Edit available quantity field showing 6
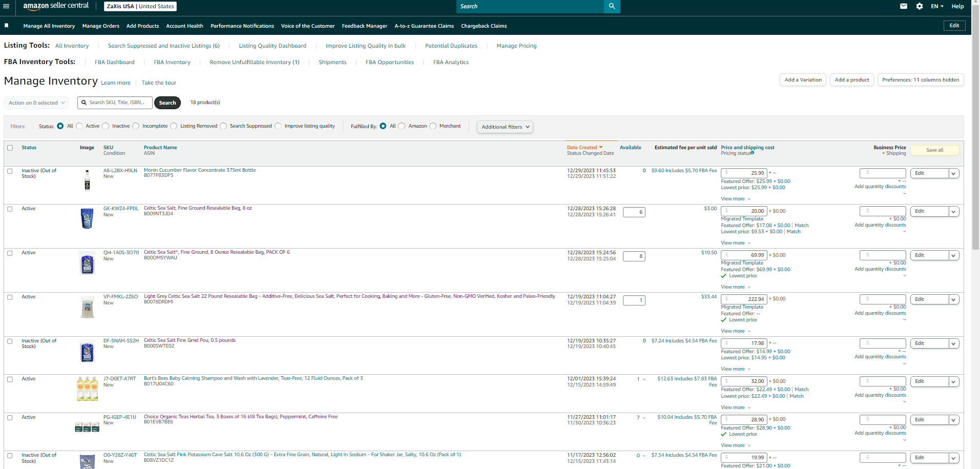The height and width of the screenshot is (469, 980). tap(634, 212)
